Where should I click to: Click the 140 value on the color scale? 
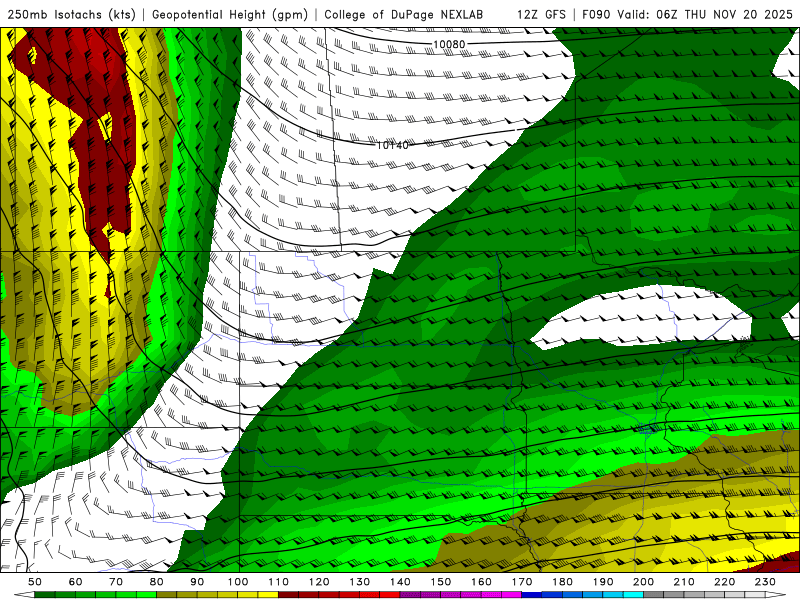[400, 582]
